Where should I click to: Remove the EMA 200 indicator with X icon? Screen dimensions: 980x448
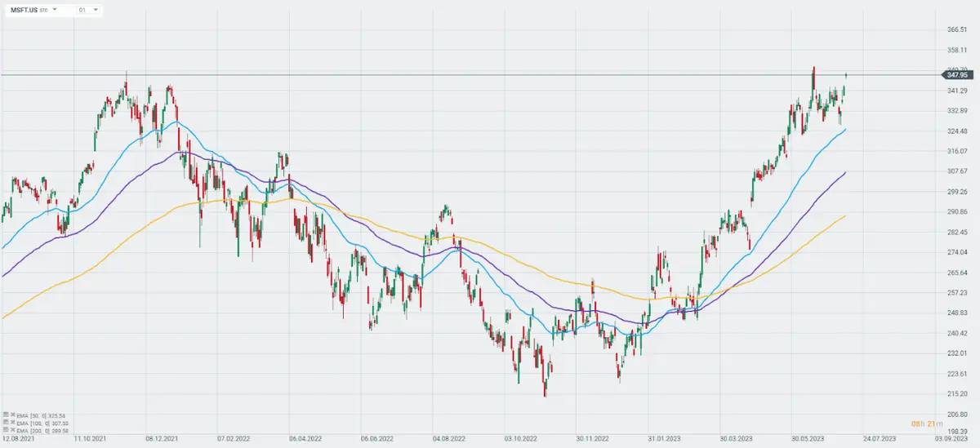[x=11, y=428]
